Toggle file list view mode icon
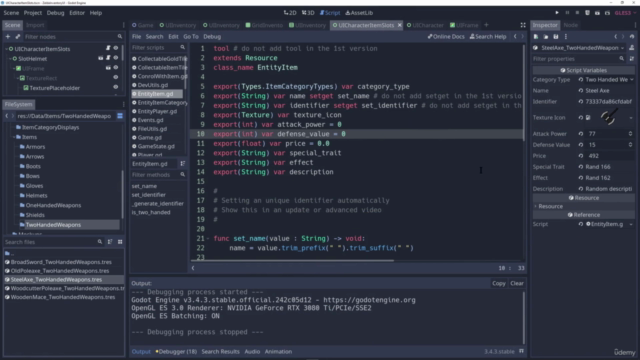Viewport: 640px width, 360px height. (120, 242)
